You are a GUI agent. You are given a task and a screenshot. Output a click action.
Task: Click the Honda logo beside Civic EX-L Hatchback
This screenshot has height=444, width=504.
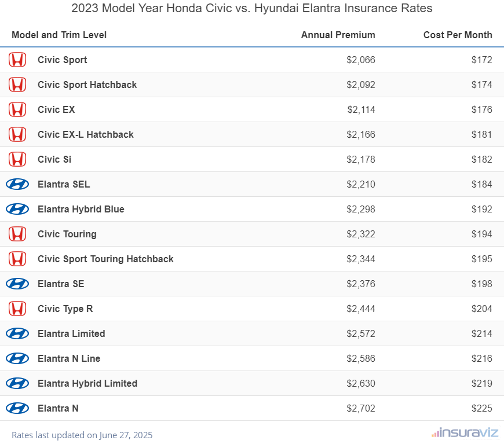(17, 135)
